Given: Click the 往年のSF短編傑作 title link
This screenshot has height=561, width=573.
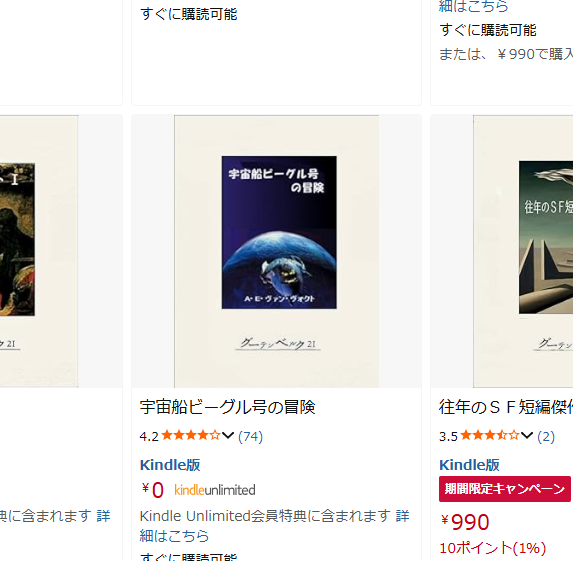Looking at the screenshot, I should (506, 407).
